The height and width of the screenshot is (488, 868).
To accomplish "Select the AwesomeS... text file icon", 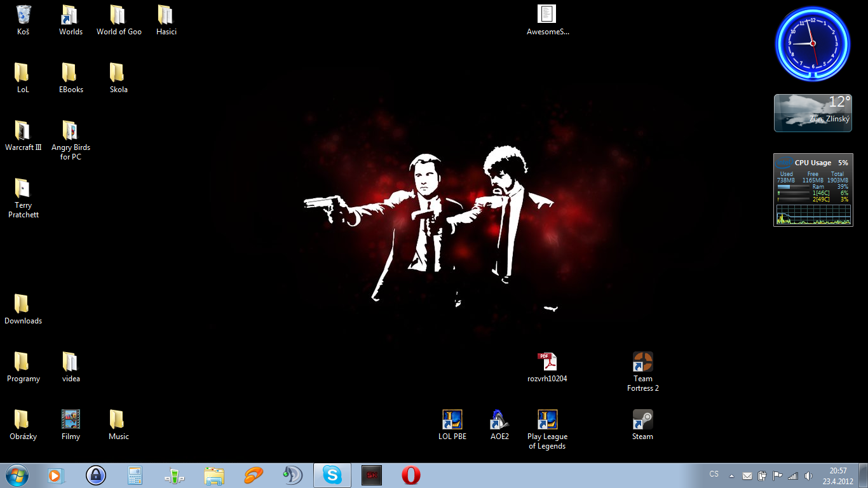I will click(x=548, y=20).
